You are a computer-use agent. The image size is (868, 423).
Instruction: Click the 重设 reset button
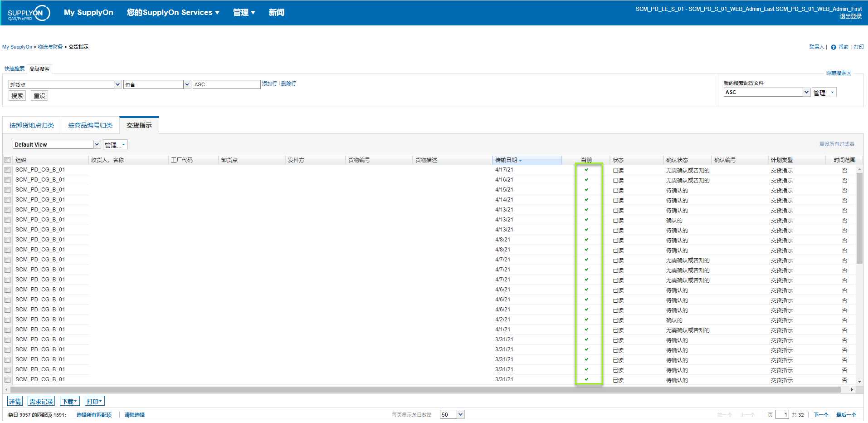pos(39,96)
